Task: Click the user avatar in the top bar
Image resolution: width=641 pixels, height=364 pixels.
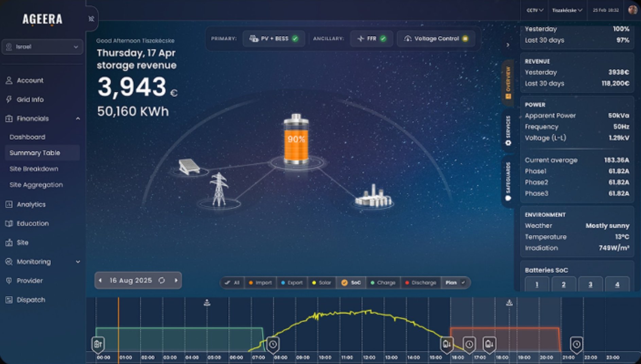Action: pos(633,10)
